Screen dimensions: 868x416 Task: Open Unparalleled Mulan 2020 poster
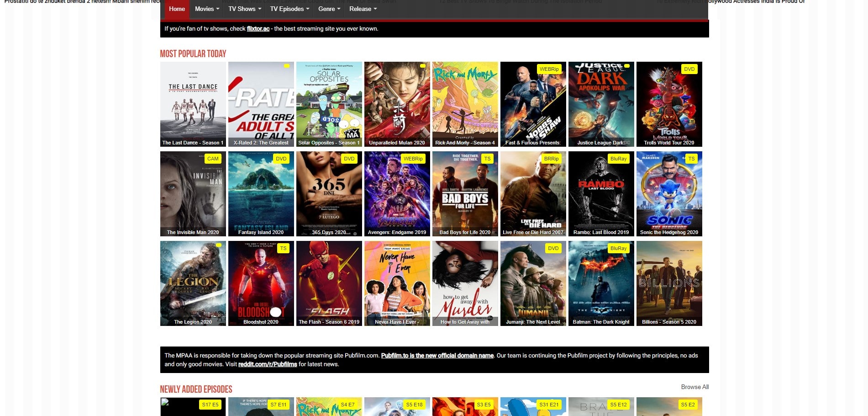coord(397,104)
